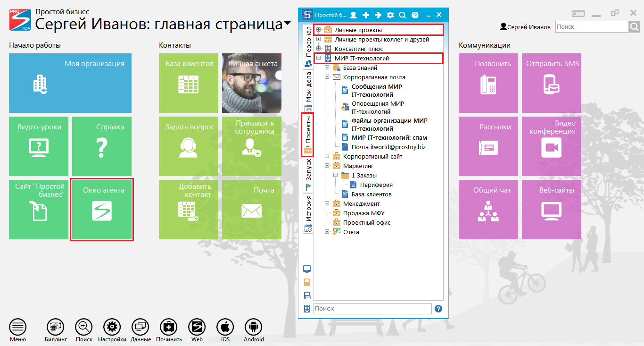Click the Личная анкета photo tile
The image size is (644, 346).
coord(252,83)
